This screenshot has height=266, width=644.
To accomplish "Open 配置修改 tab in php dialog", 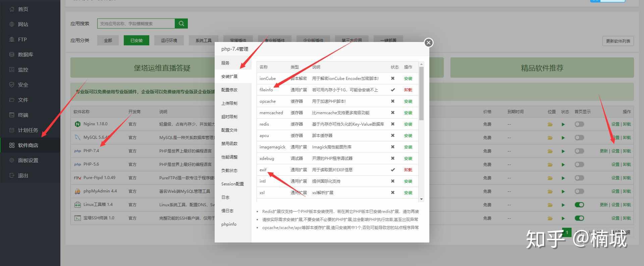I will [233, 90].
